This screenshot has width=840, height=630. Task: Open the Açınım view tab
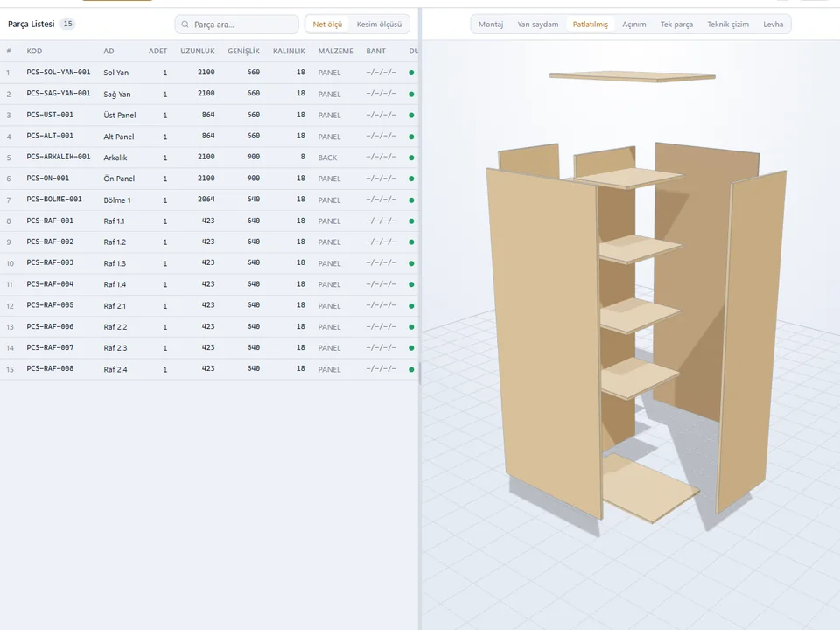point(634,24)
